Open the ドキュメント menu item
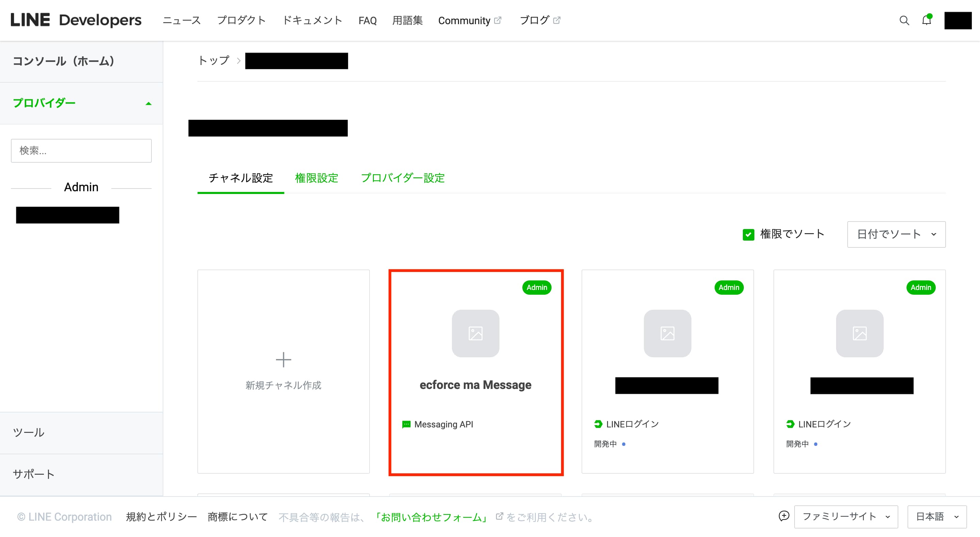The height and width of the screenshot is (537, 980). point(312,20)
